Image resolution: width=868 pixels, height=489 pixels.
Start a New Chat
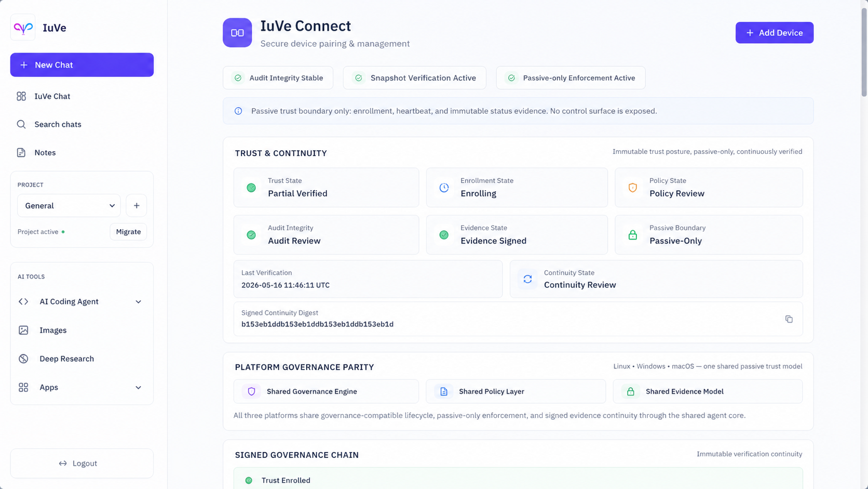pos(82,65)
